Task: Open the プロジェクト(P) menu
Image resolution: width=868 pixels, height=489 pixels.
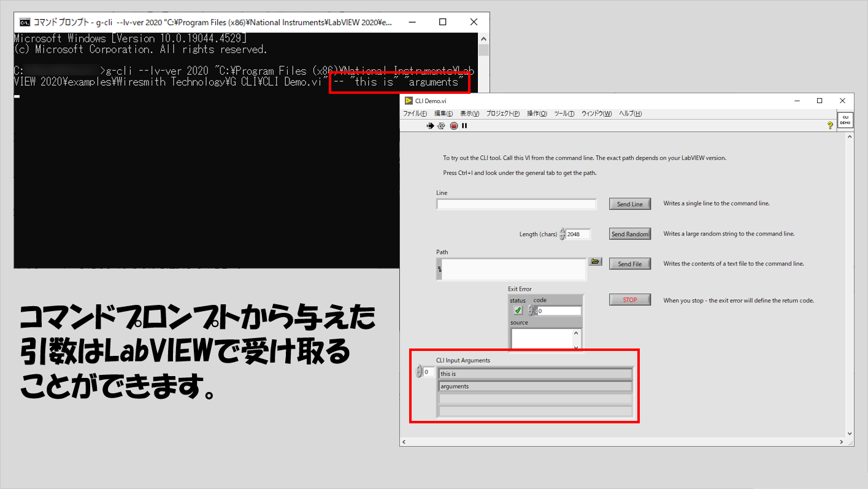Action: [x=503, y=114]
